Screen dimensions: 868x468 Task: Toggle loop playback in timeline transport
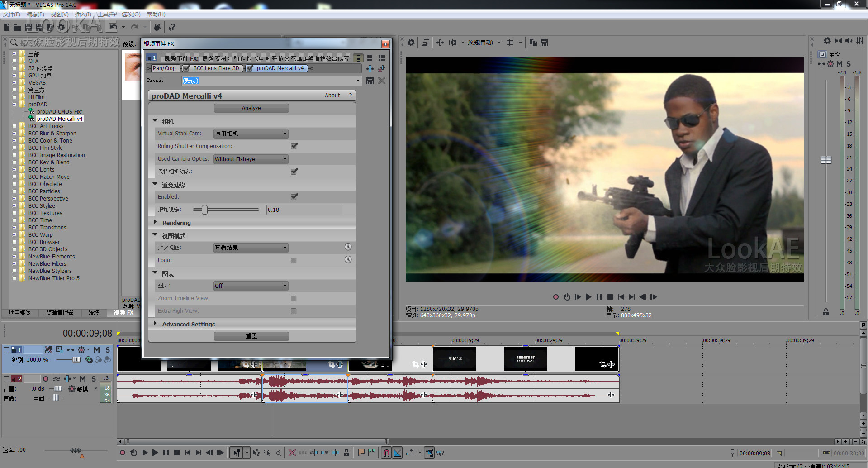tap(133, 453)
